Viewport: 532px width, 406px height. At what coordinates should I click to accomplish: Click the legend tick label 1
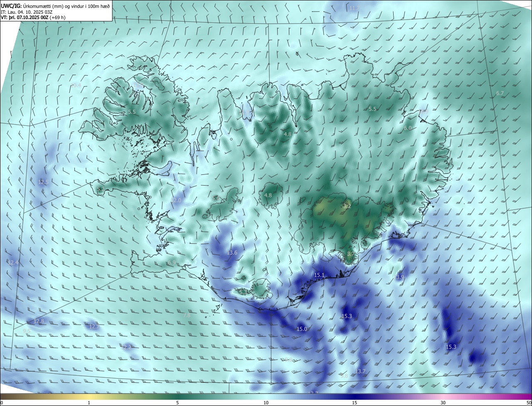click(89, 403)
